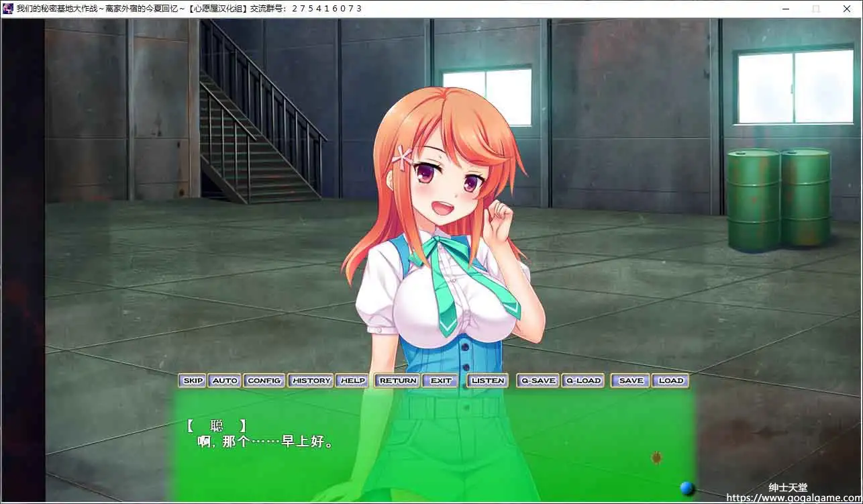
Task: Open the LOAD menu
Action: tap(670, 381)
